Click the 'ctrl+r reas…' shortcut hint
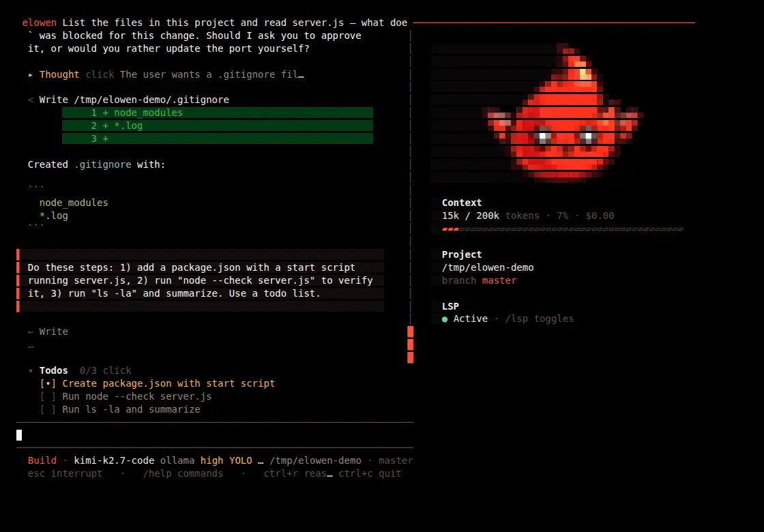The height and width of the screenshot is (532, 764). pos(298,473)
